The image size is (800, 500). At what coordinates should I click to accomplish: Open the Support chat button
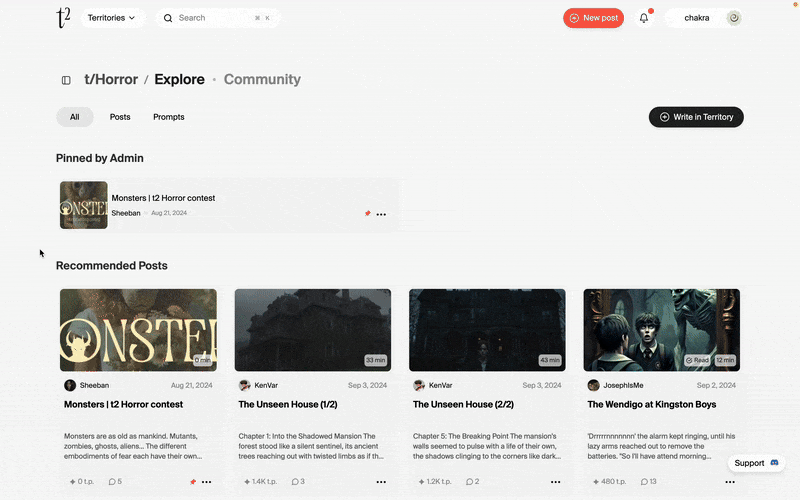[x=756, y=463]
